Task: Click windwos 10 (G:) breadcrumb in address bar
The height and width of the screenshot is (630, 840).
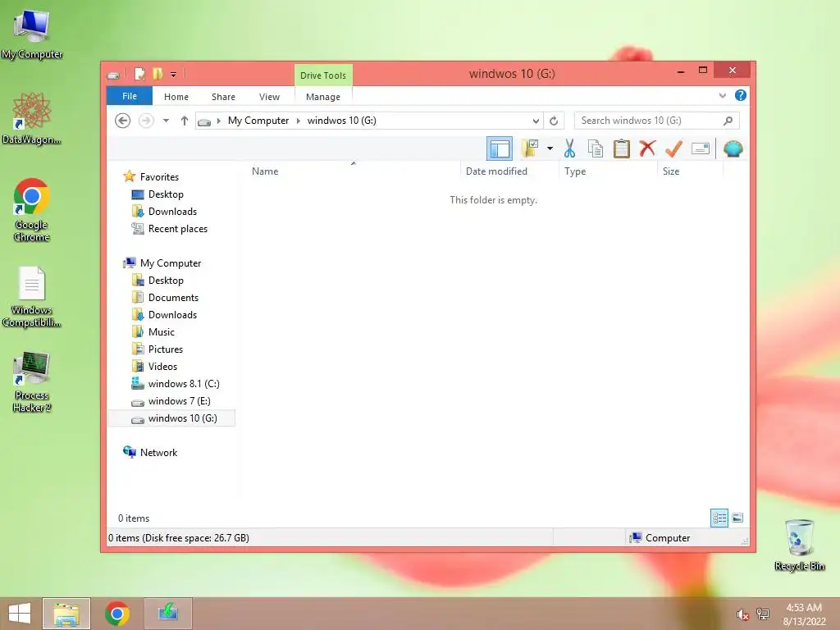Action: tap(342, 121)
